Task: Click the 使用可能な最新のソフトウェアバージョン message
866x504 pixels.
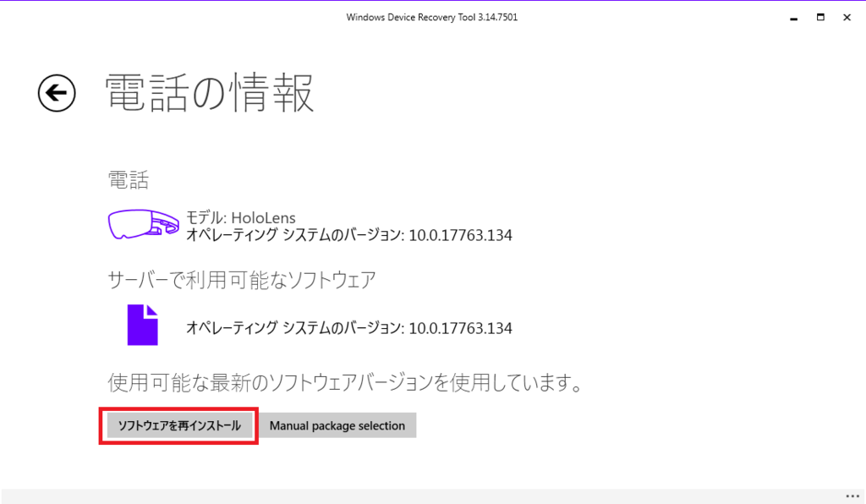Action: tap(345, 382)
